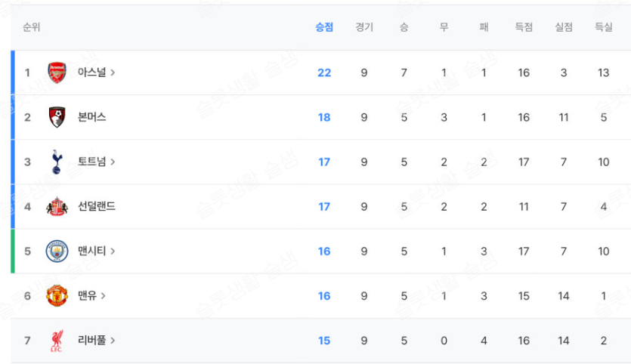Click the Sunderland club crest
The width and height of the screenshot is (631, 364).
pyautogui.click(x=57, y=206)
